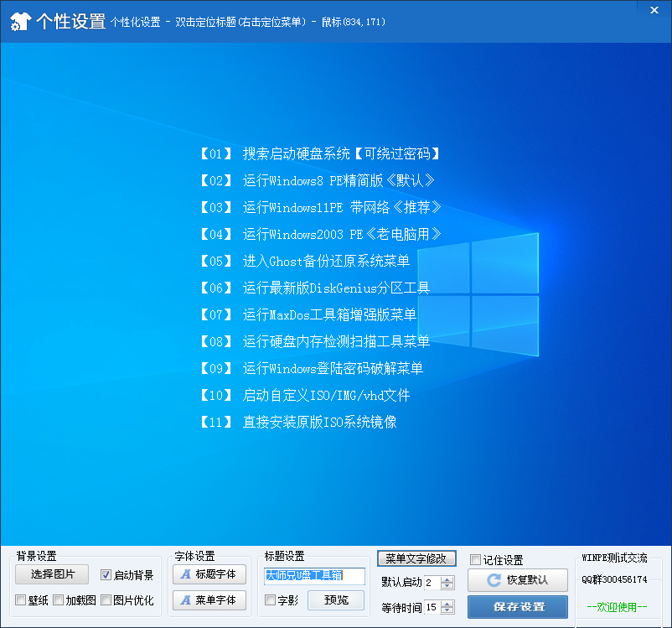The height and width of the screenshot is (628, 672).
Task: Enable the 壁纸 checkbox
Action: pos(21,599)
